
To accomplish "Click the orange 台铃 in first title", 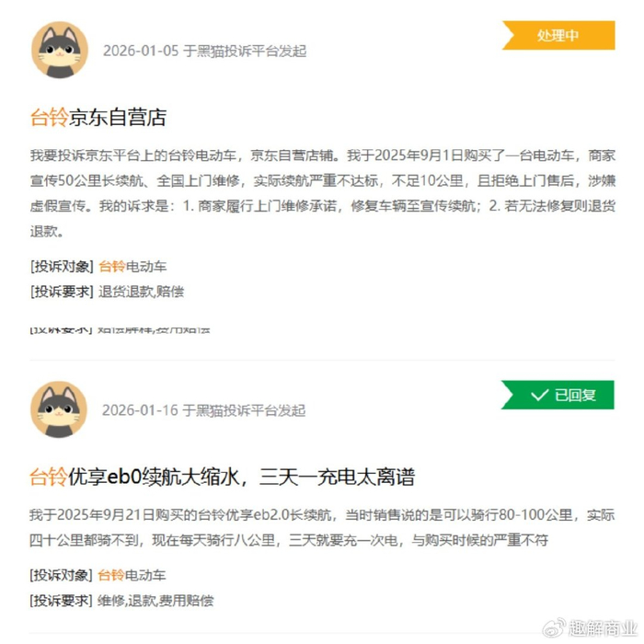I will (x=49, y=118).
